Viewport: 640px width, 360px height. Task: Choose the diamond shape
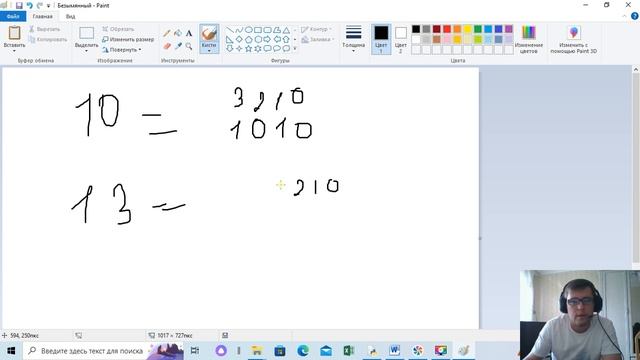[239, 39]
